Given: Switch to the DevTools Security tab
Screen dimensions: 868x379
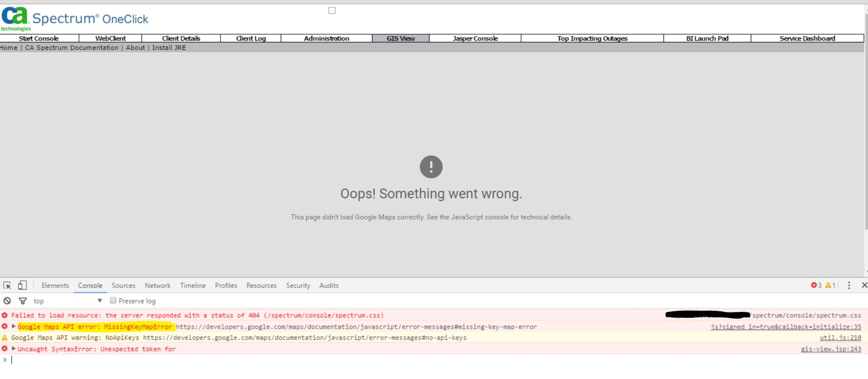Looking at the screenshot, I should pos(298,285).
